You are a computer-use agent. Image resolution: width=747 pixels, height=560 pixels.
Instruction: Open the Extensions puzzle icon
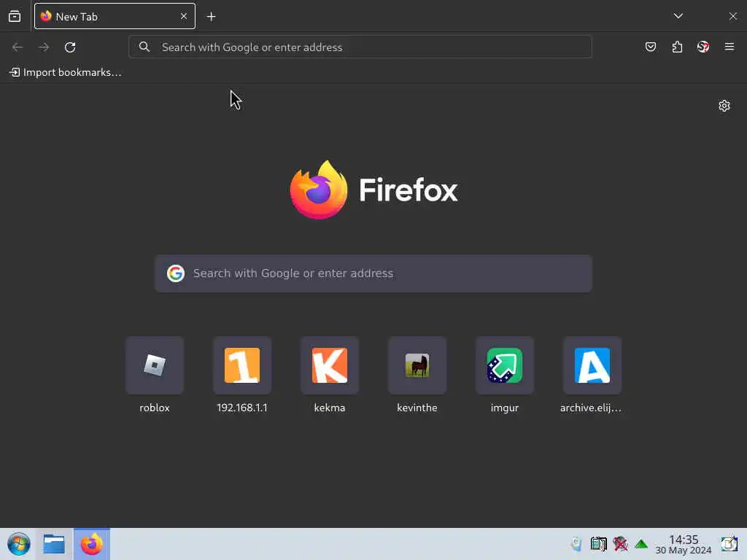pyautogui.click(x=677, y=47)
